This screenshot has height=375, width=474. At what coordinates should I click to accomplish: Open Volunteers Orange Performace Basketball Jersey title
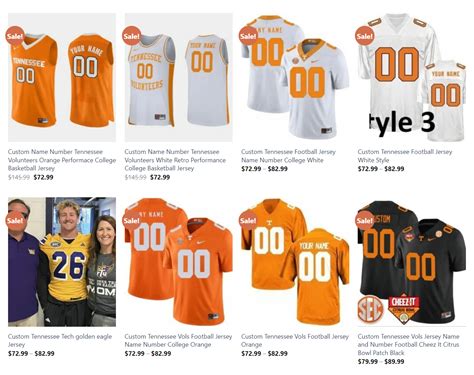62,160
